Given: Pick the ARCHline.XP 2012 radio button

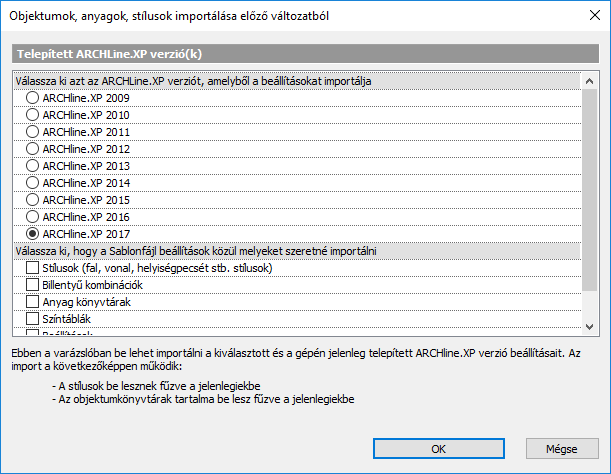Looking at the screenshot, I should coord(33,149).
